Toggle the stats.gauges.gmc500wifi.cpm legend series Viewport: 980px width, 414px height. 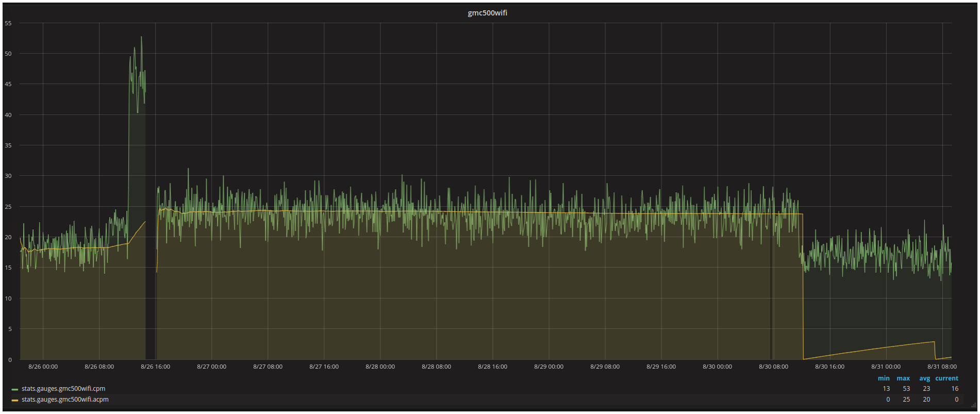click(63, 389)
